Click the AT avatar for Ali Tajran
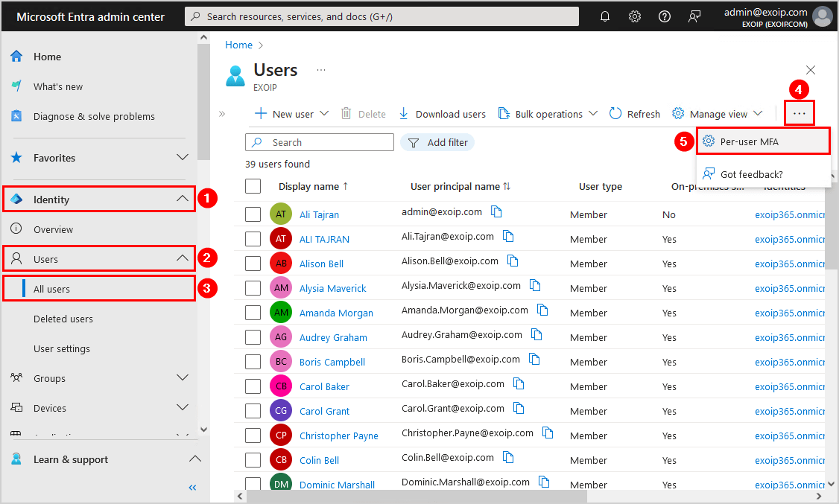The image size is (839, 504). [281, 214]
